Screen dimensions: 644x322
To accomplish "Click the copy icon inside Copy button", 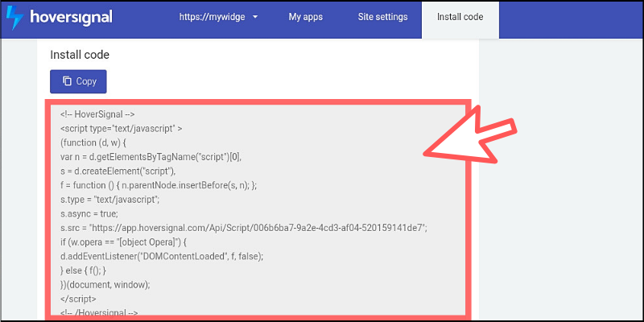I will click(x=67, y=81).
